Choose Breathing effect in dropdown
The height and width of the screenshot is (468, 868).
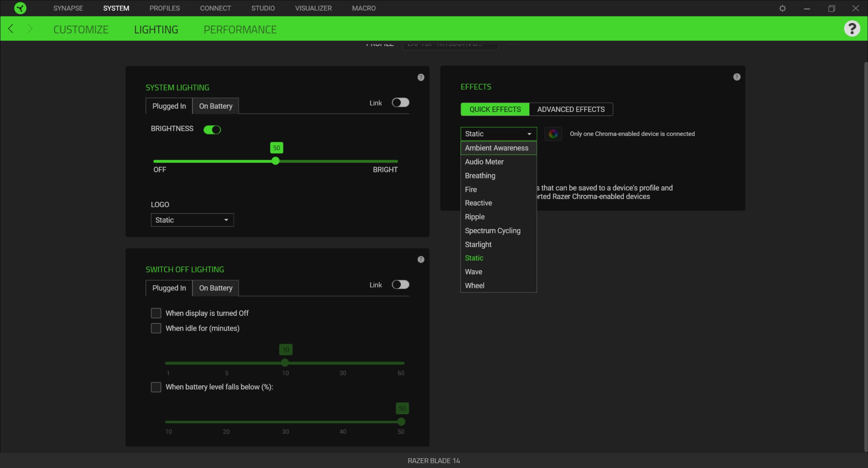coord(480,176)
